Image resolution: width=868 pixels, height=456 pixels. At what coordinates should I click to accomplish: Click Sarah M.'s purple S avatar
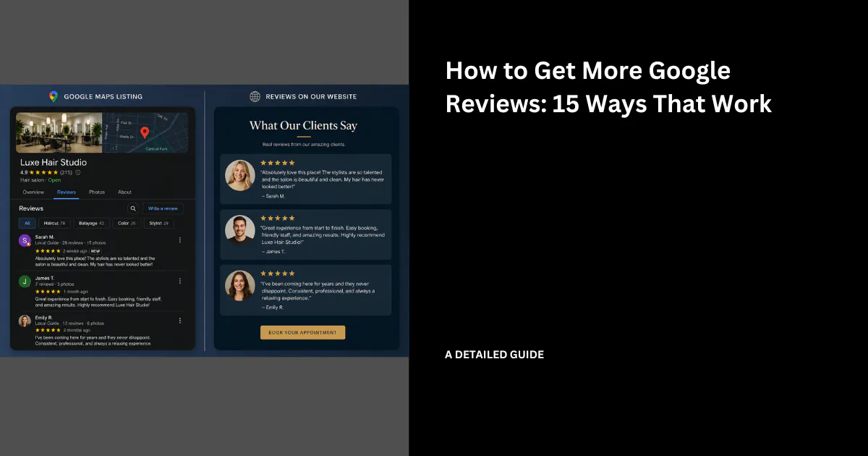pos(25,241)
